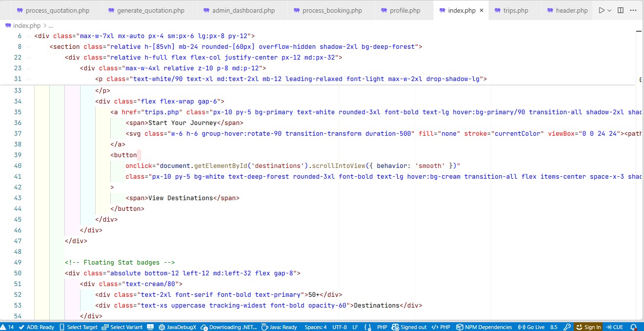Open editor More Actions ellipsis menu

click(x=633, y=10)
